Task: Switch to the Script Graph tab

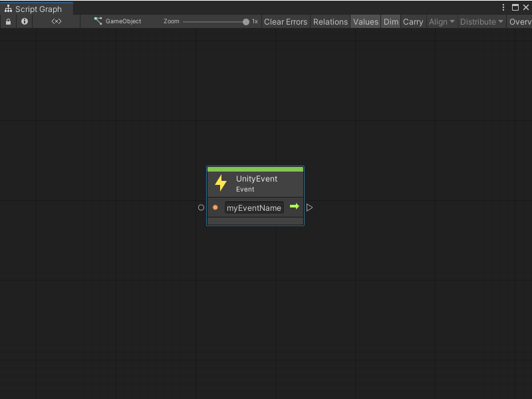Action: [x=37, y=9]
